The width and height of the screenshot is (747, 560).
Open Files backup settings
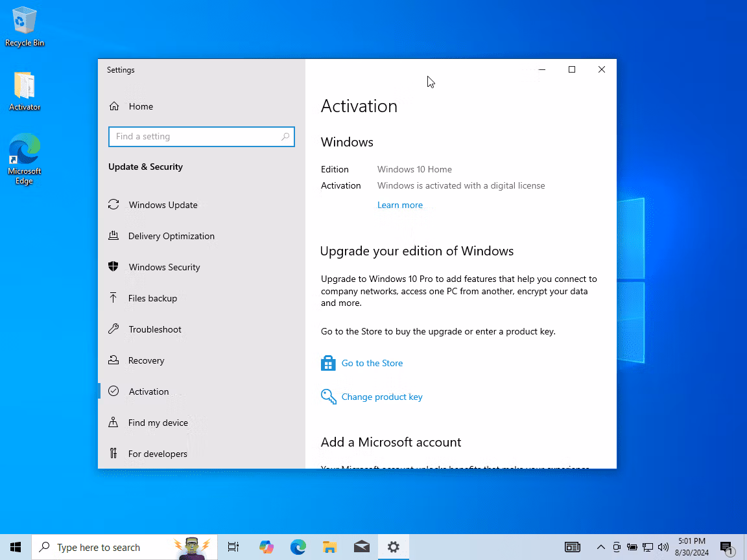pos(201,298)
